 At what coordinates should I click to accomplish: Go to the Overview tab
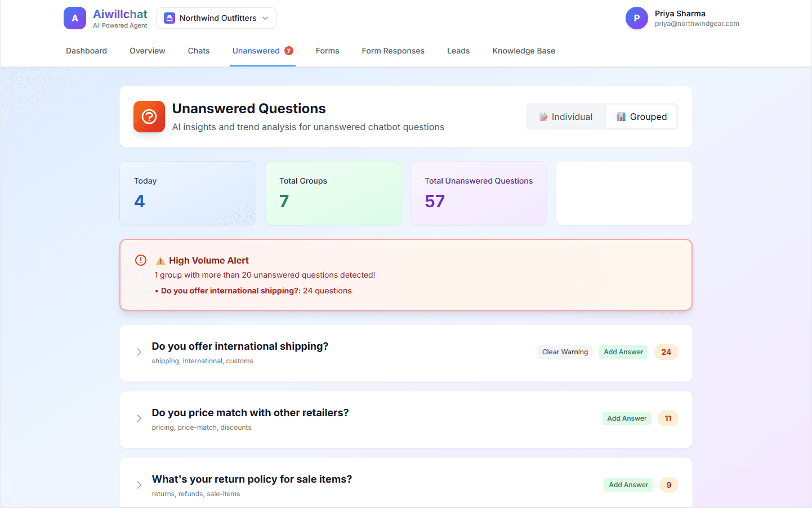click(x=148, y=51)
